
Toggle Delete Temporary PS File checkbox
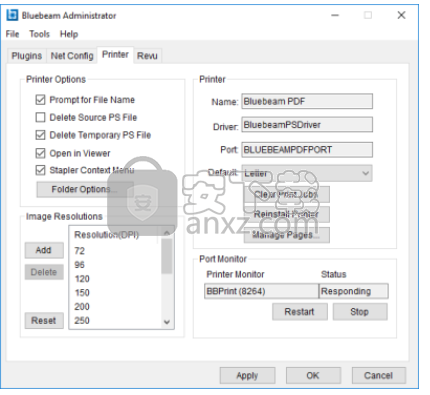pos(40,135)
